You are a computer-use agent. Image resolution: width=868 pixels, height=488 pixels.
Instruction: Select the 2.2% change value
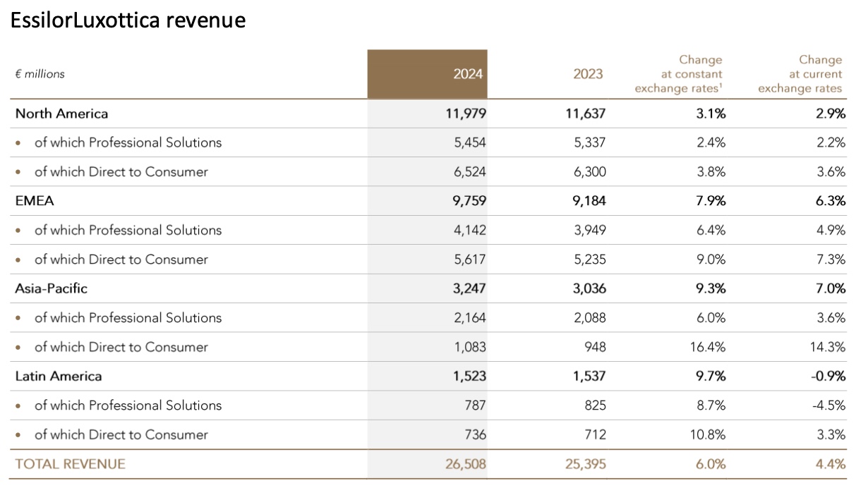(830, 142)
